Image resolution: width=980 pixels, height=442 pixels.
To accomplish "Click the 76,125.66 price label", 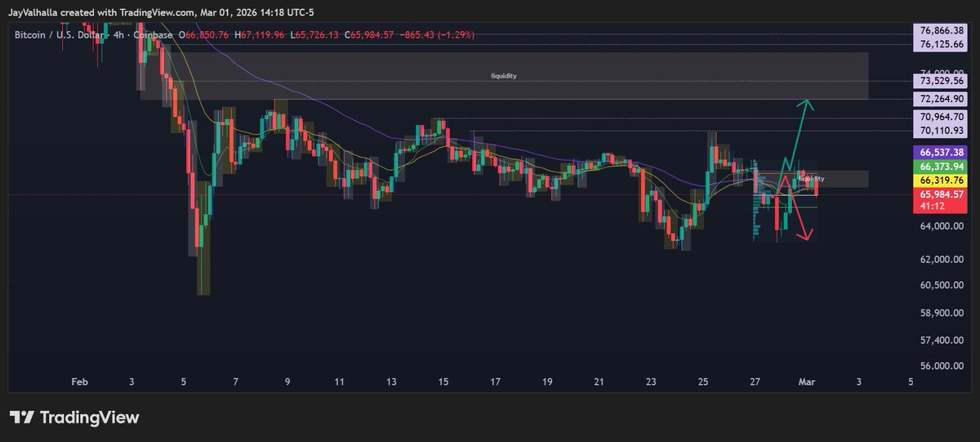I will [942, 43].
